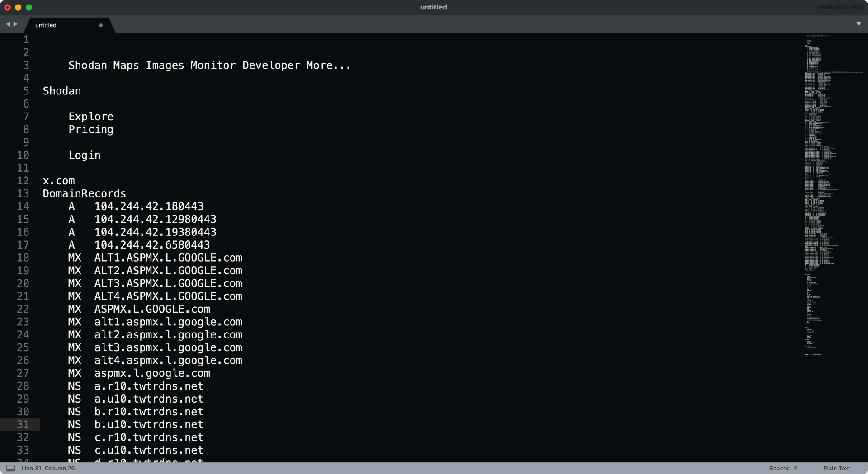Click More... on line 3
This screenshot has width=868, height=474.
click(329, 66)
